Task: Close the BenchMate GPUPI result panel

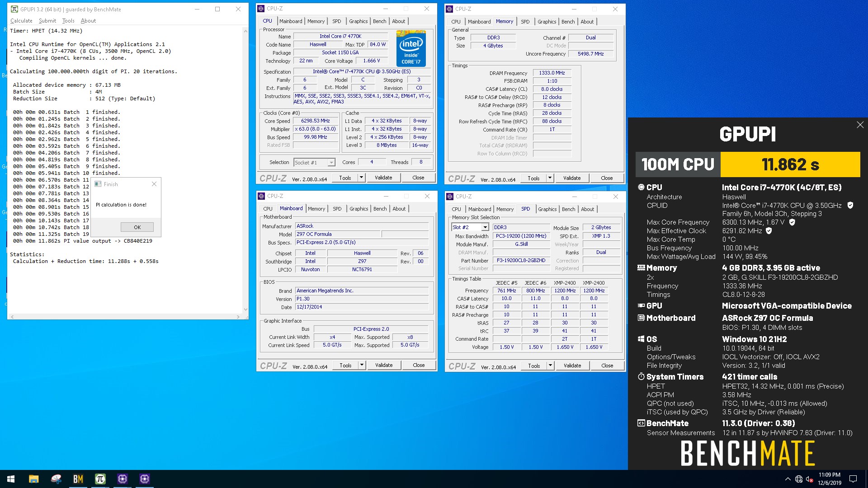Action: coord(860,125)
